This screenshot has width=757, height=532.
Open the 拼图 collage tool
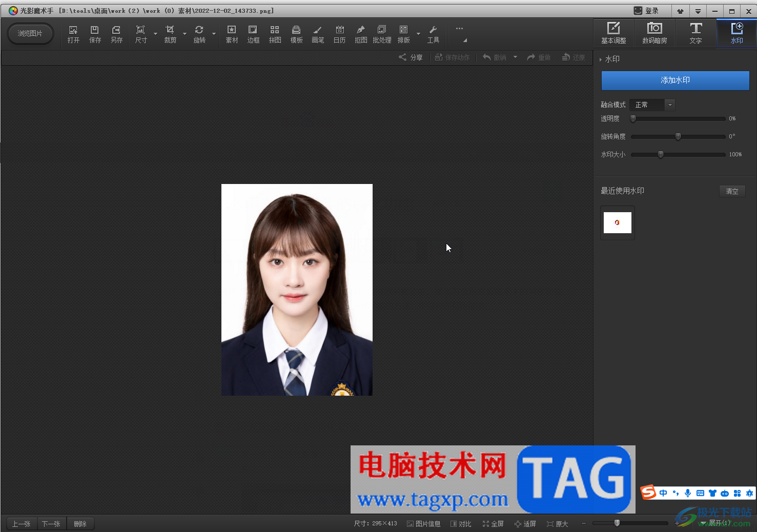[x=275, y=34]
